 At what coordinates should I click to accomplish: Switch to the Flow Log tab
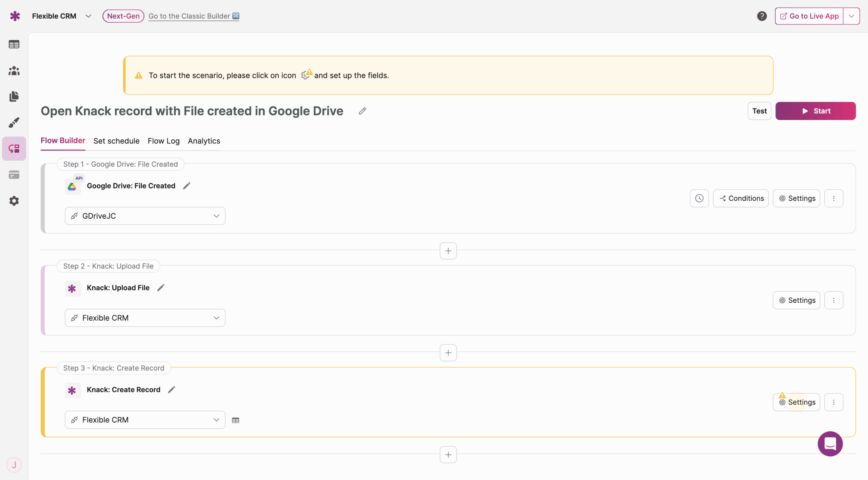click(163, 141)
